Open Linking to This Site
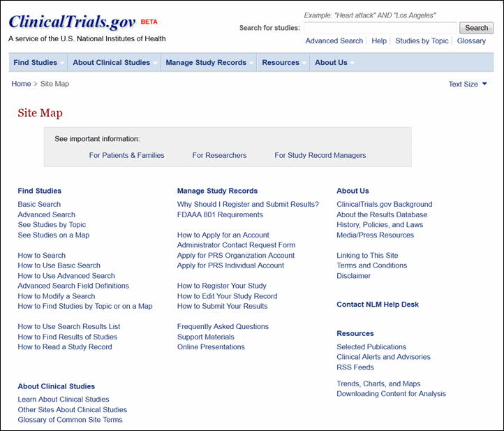The width and height of the screenshot is (504, 431). click(367, 256)
